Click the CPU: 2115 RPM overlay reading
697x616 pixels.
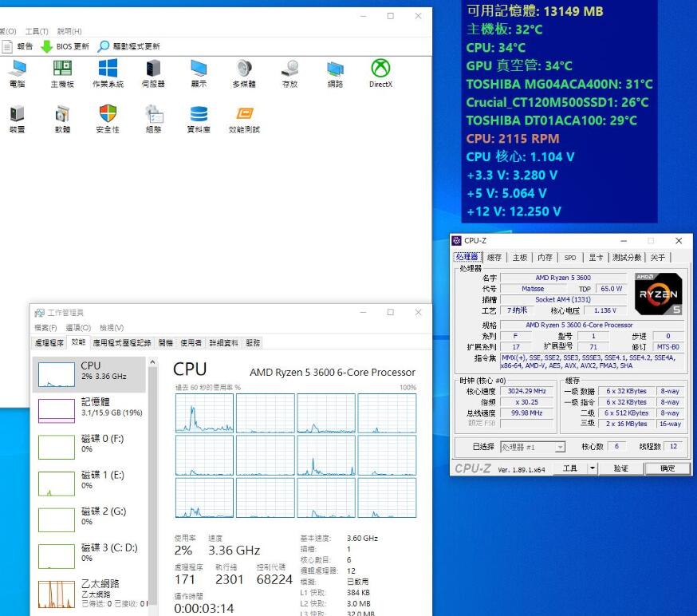pos(513,138)
